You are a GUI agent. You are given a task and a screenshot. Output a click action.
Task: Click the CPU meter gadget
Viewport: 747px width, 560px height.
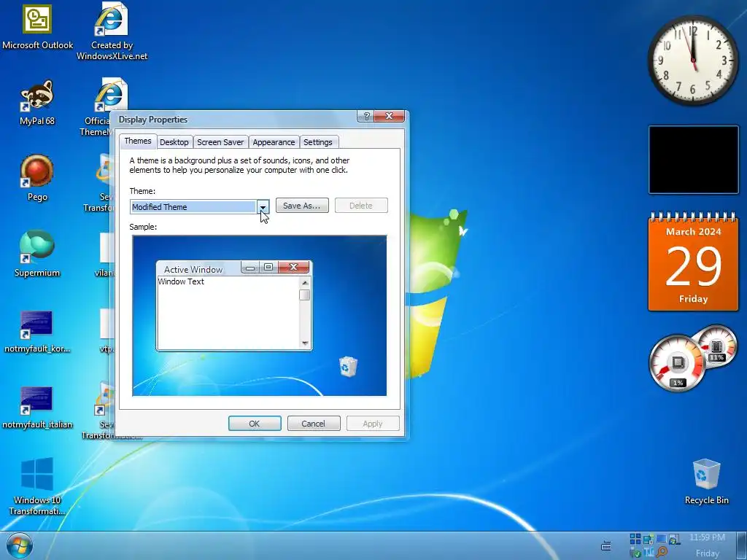coord(678,363)
